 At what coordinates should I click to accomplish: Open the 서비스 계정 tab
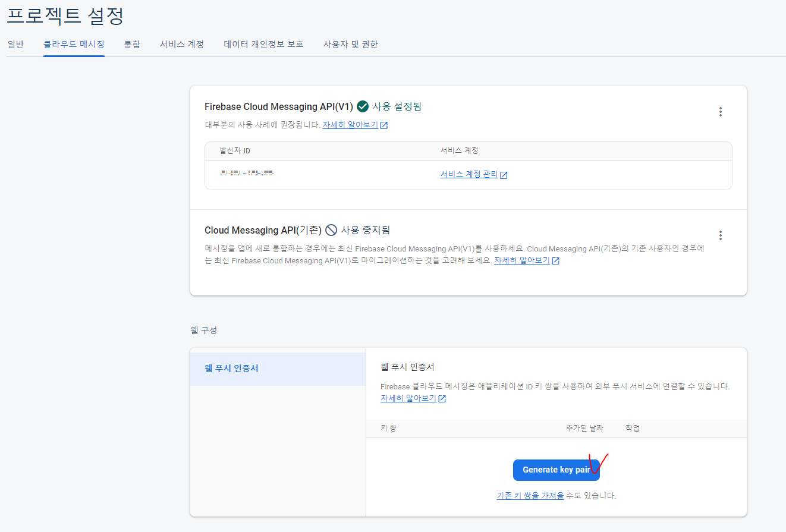tap(182, 44)
